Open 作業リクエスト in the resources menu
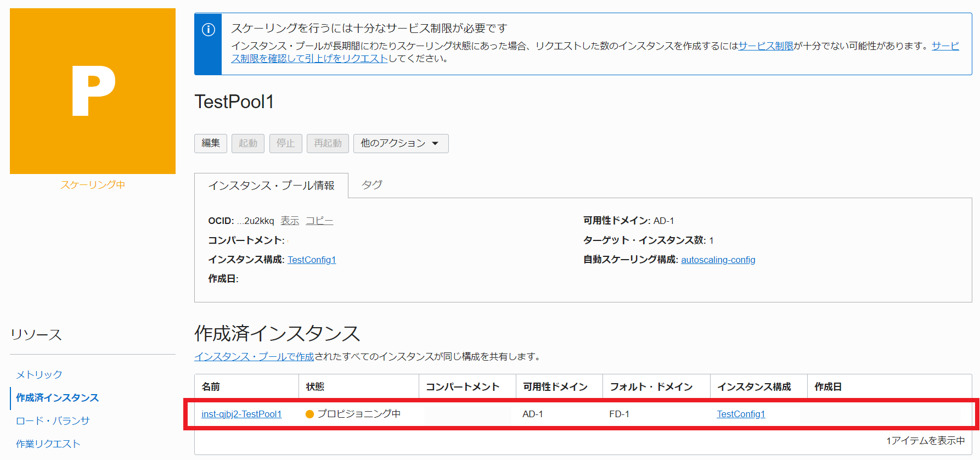980x460 pixels. click(x=48, y=444)
